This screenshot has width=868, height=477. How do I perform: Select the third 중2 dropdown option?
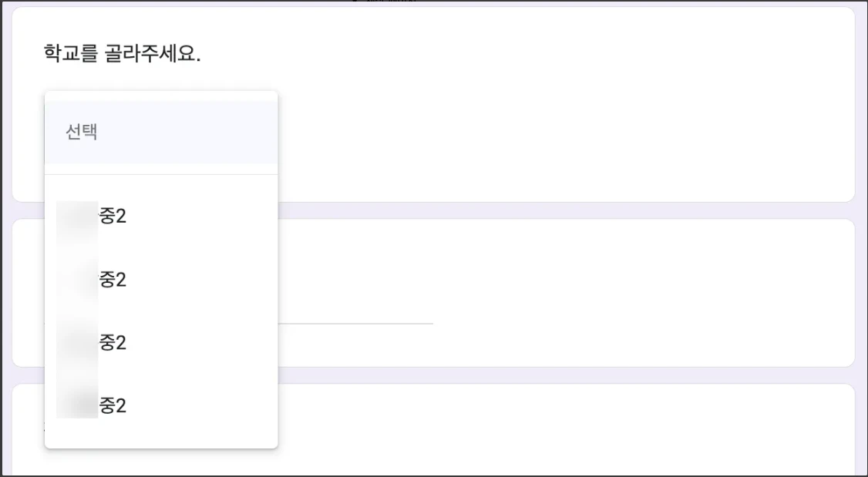pyautogui.click(x=113, y=343)
